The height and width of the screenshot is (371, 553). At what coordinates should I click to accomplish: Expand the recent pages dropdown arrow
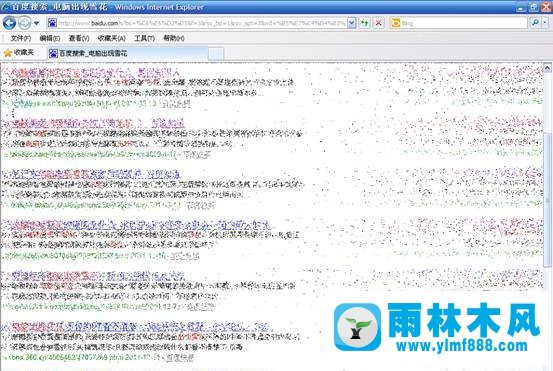[36, 24]
